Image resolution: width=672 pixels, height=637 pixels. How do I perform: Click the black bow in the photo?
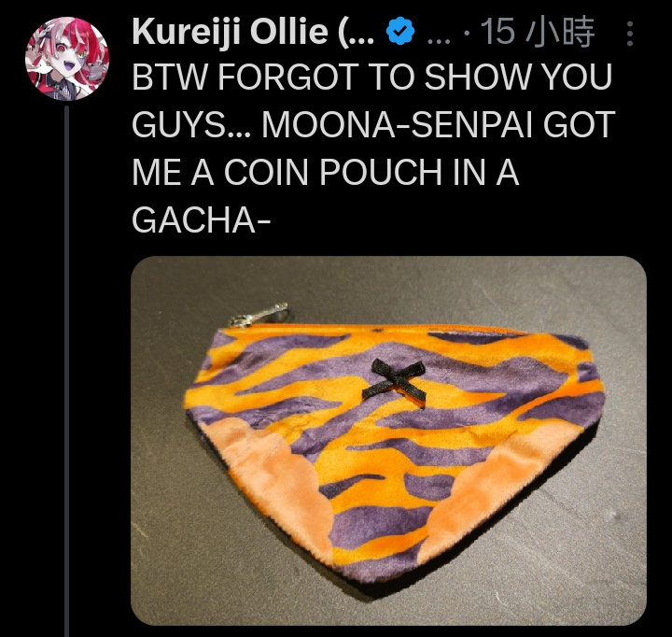(x=395, y=381)
